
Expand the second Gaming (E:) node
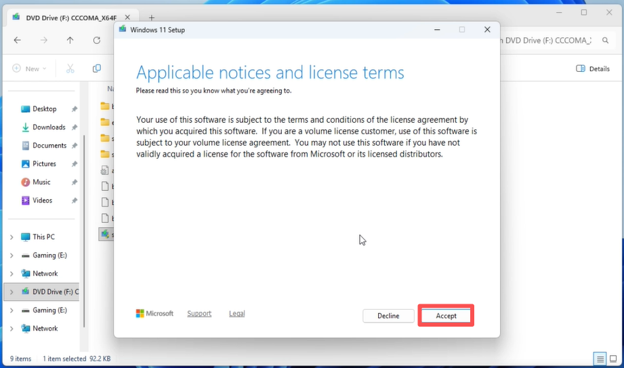tap(12, 310)
